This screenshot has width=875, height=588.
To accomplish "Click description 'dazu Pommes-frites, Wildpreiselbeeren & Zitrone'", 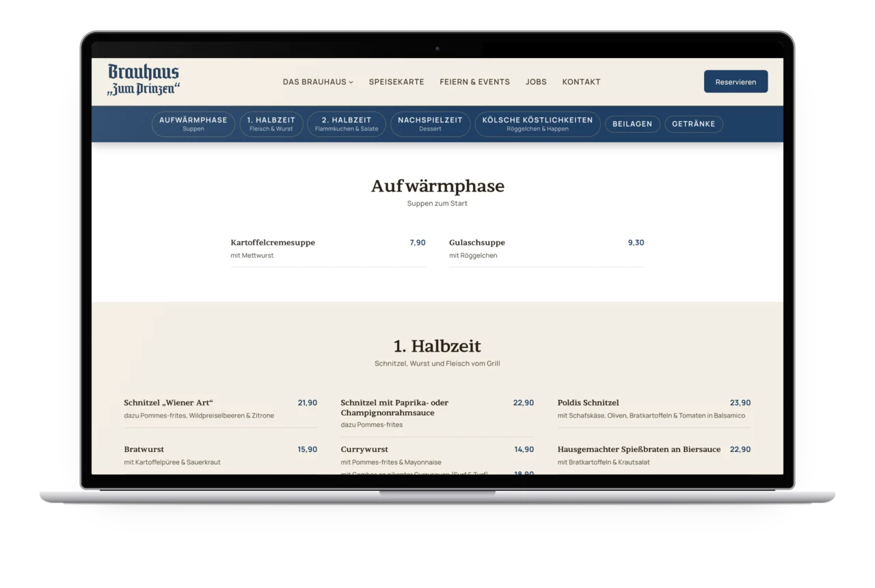I will point(199,416).
